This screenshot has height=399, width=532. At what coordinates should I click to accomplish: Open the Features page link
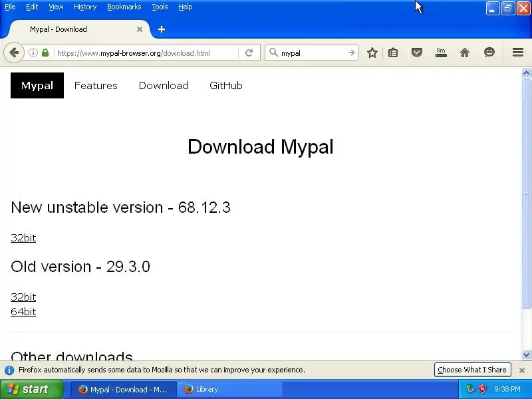96,86
